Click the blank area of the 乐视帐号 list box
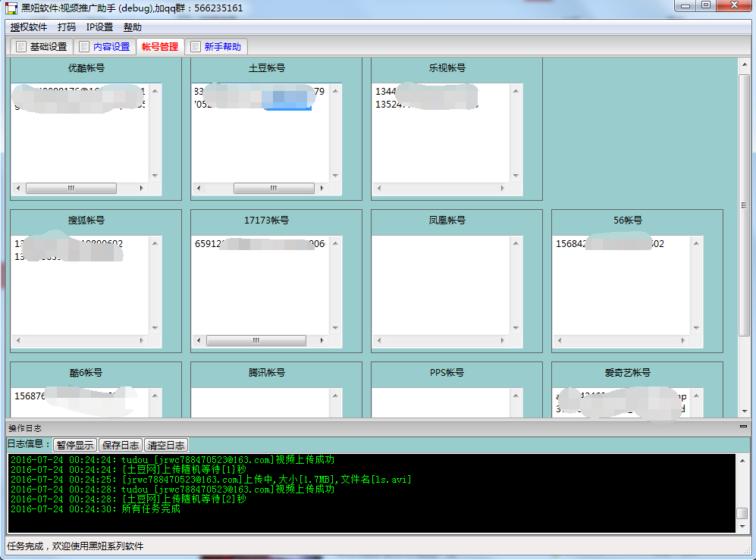This screenshot has width=756, height=560. (441, 145)
